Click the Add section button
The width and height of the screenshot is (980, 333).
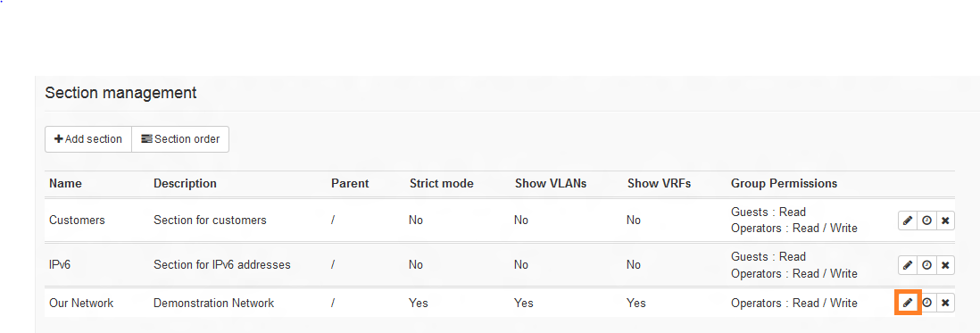(88, 139)
